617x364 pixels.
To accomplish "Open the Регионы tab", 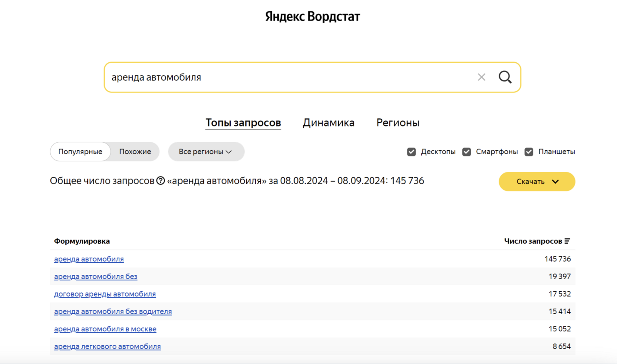I will click(x=398, y=123).
